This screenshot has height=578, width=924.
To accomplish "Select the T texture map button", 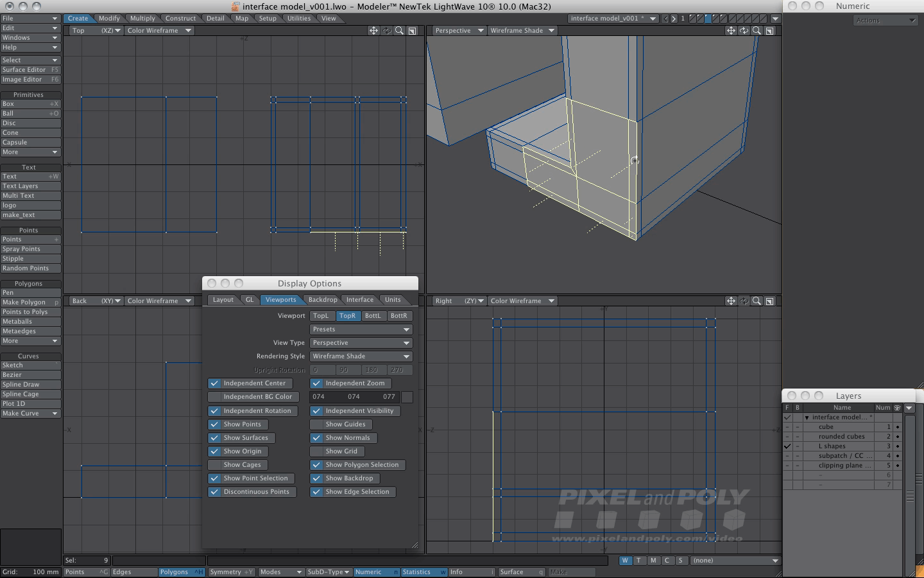I will [x=638, y=560].
